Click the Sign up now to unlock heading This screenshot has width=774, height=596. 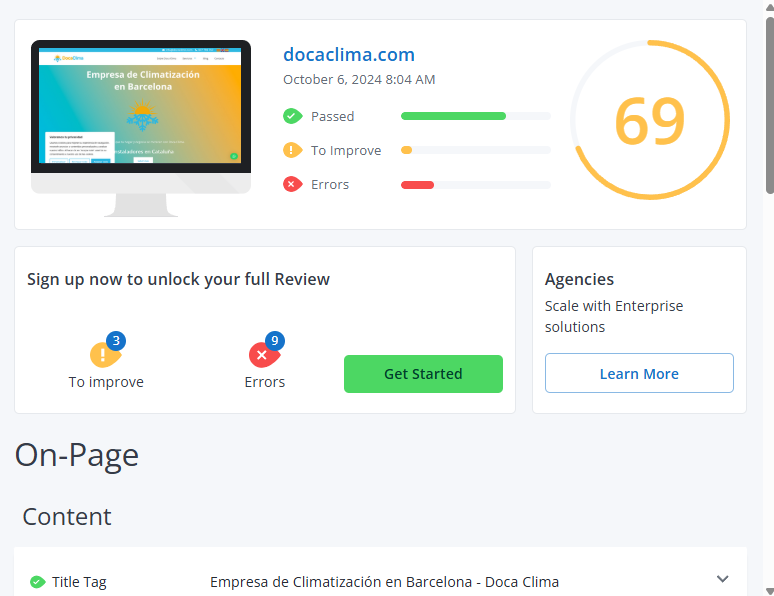tap(178, 279)
